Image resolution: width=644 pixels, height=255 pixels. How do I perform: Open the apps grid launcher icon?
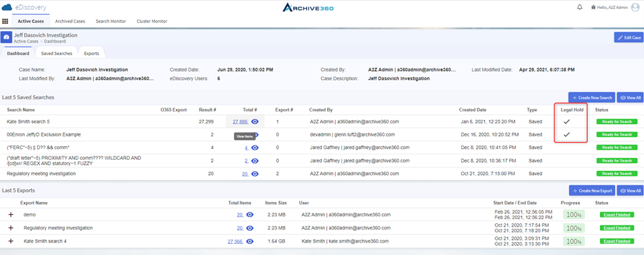coord(6,21)
